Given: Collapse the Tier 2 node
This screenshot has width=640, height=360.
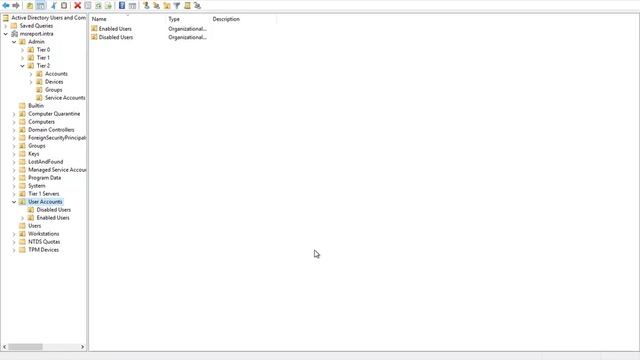Looking at the screenshot, I should pos(22,66).
